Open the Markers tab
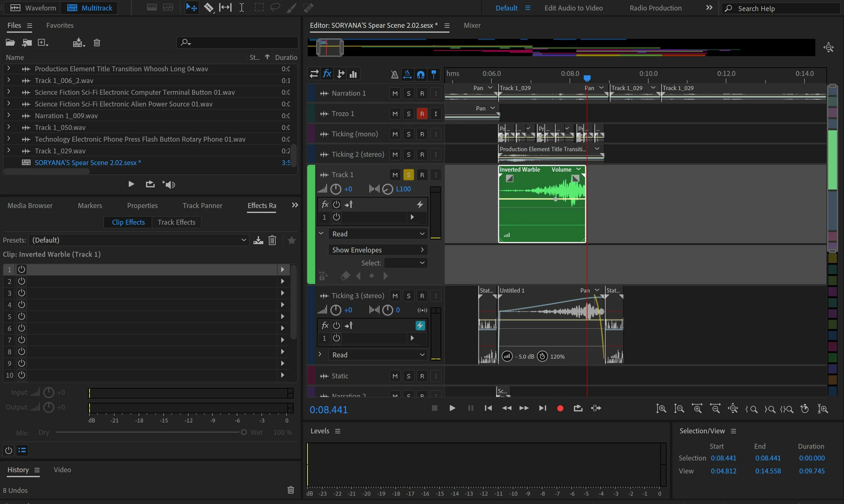 click(90, 206)
